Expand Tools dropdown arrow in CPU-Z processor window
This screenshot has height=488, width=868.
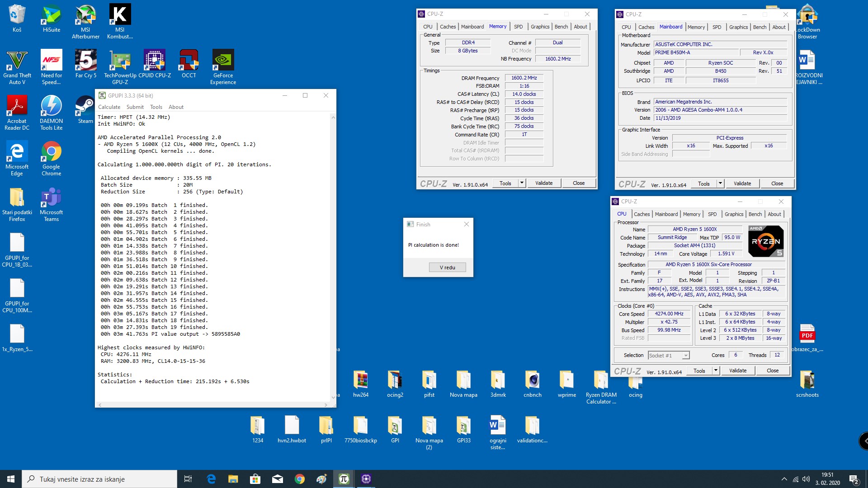click(716, 371)
